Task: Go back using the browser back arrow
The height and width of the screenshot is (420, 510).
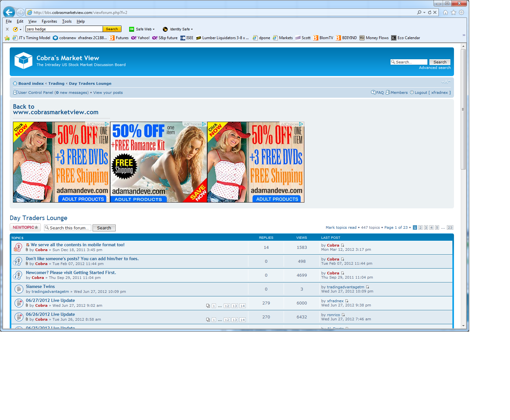Action: pyautogui.click(x=9, y=12)
